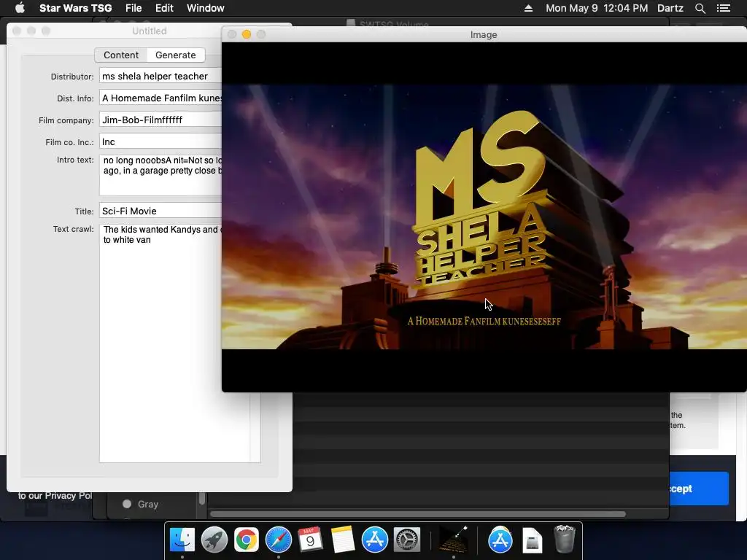The width and height of the screenshot is (747, 560).
Task: Click the Title field with Sci-Fi Movie
Action: pyautogui.click(x=160, y=211)
